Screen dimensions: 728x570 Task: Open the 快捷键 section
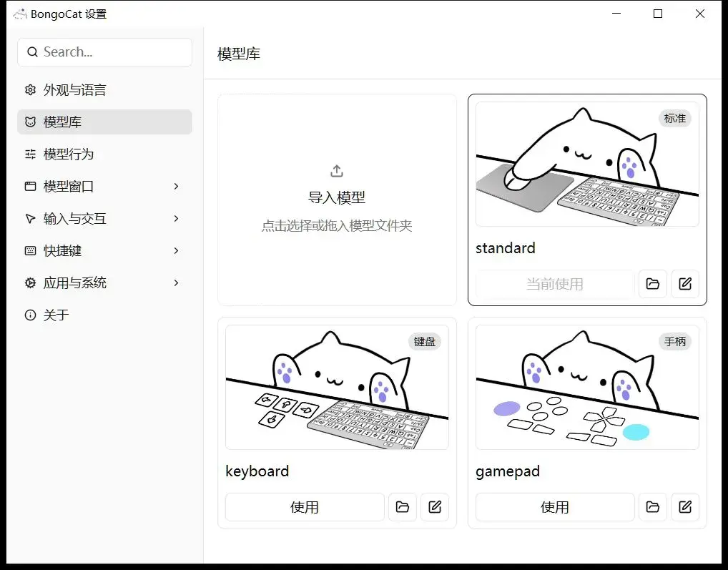click(104, 250)
